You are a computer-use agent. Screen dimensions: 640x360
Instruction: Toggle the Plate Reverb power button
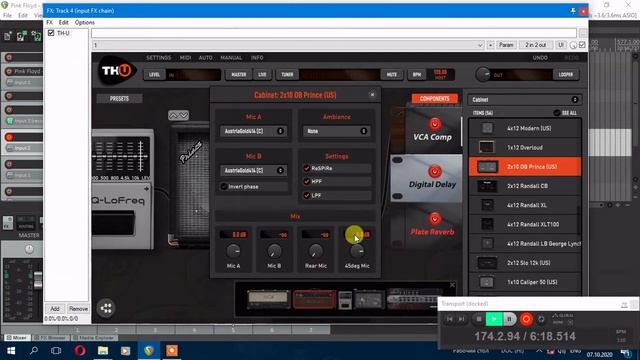click(x=435, y=219)
